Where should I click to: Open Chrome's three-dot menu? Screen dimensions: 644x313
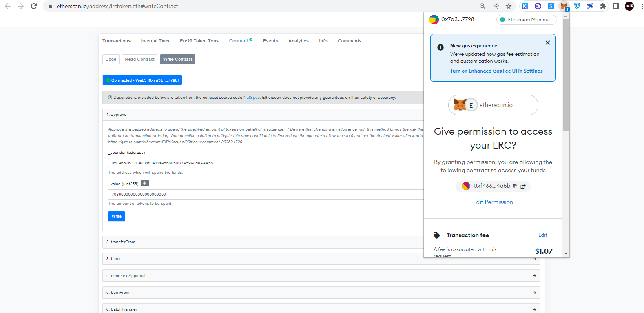tap(642, 6)
